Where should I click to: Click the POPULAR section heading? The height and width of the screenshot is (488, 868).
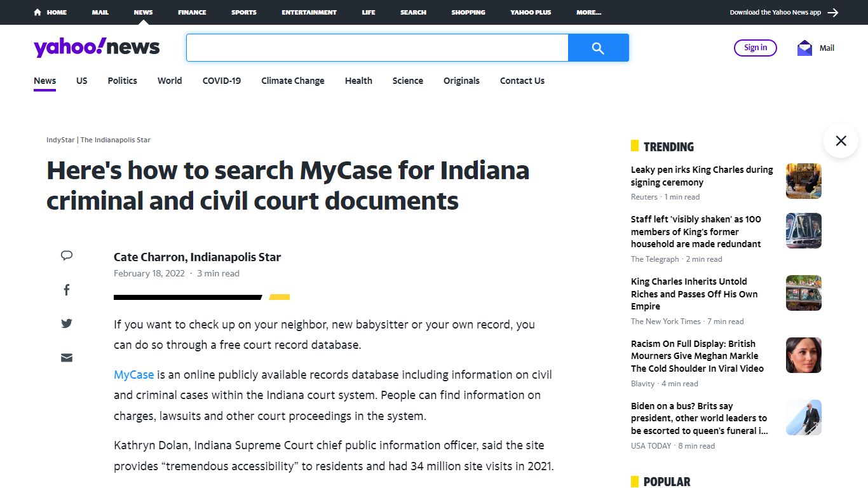point(667,482)
